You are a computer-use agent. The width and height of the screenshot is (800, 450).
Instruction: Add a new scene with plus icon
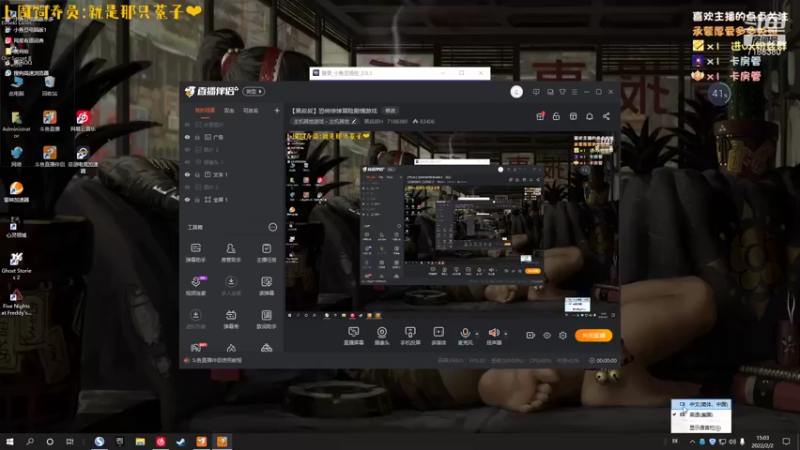point(277,110)
